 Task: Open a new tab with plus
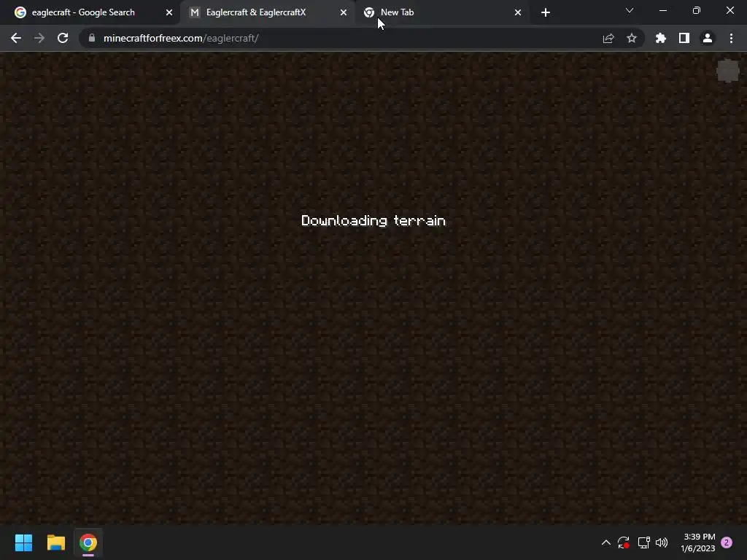point(546,12)
